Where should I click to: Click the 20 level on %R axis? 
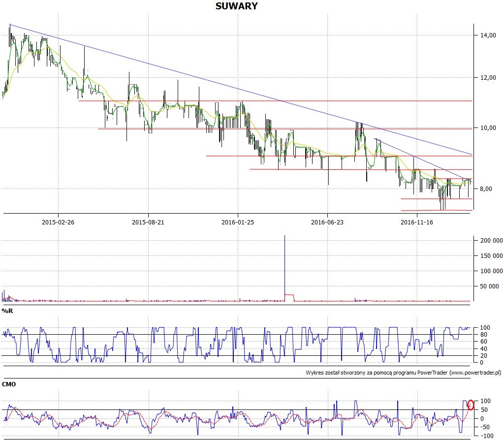[x=483, y=356]
